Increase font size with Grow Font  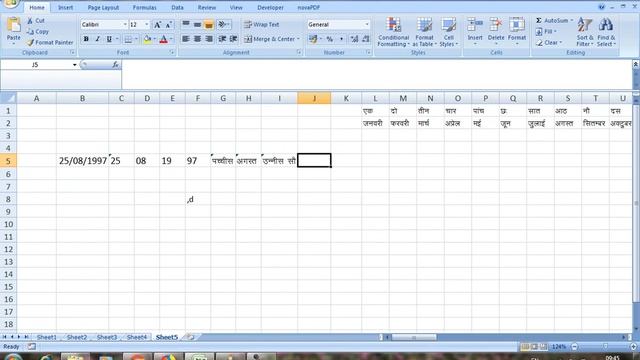157,25
